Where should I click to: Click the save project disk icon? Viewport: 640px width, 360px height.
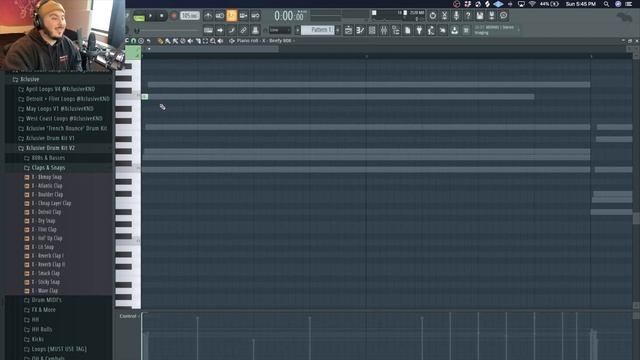pyautogui.click(x=480, y=16)
